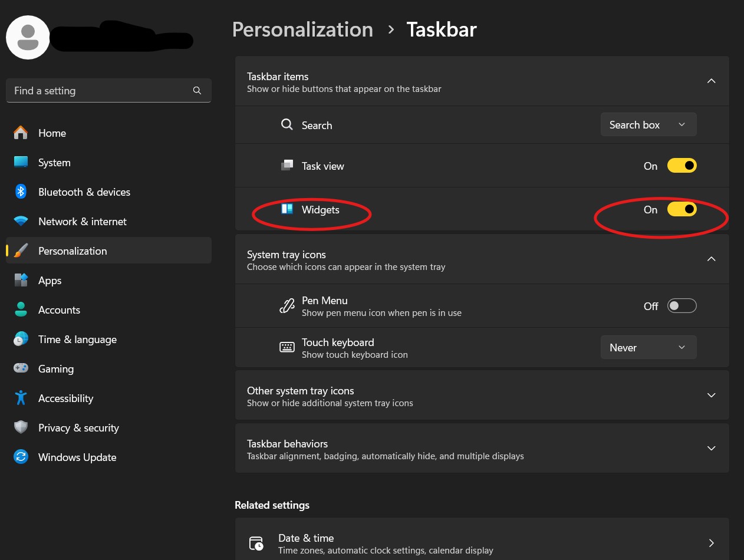Click the magnifier icon in search field
This screenshot has height=560, width=744.
point(197,91)
